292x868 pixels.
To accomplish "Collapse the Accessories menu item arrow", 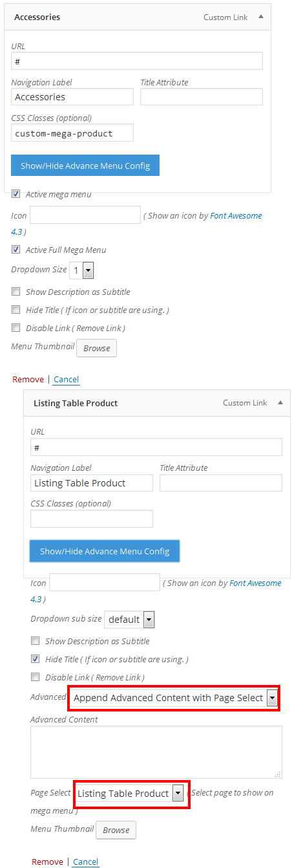I will 260,17.
